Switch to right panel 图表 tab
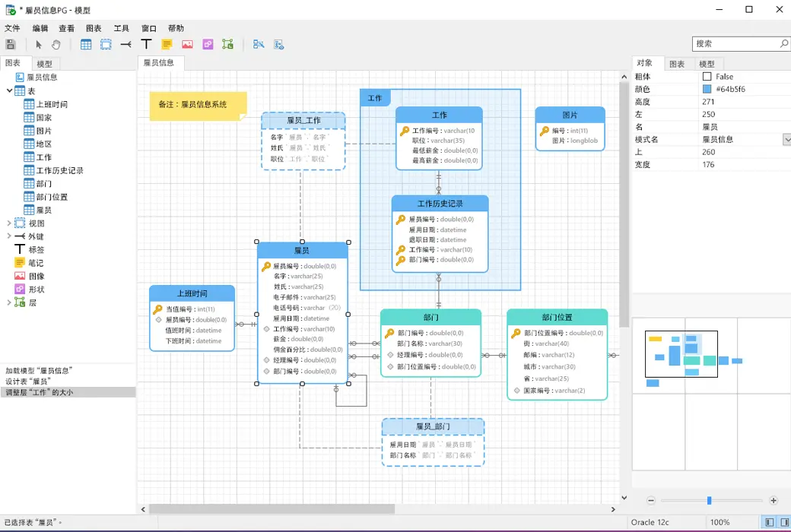The image size is (791, 532). 677,64
